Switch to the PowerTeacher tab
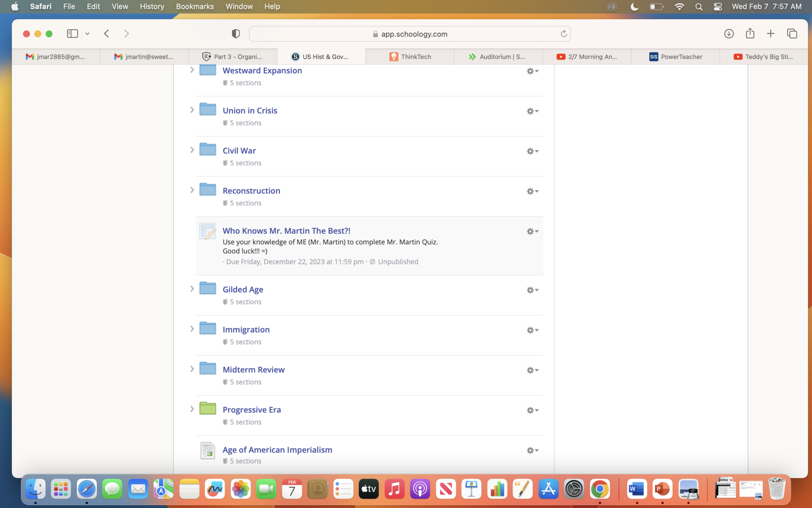This screenshot has height=508, width=812. [676, 57]
